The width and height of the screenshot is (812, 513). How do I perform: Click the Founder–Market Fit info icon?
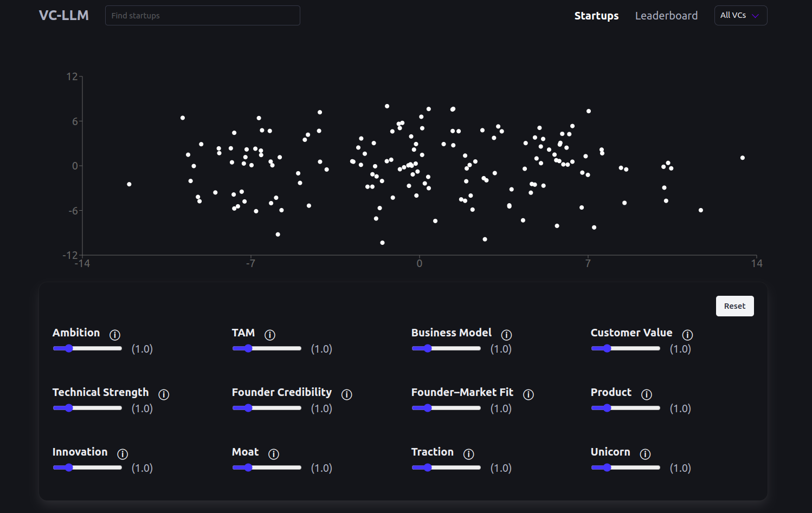click(x=529, y=394)
